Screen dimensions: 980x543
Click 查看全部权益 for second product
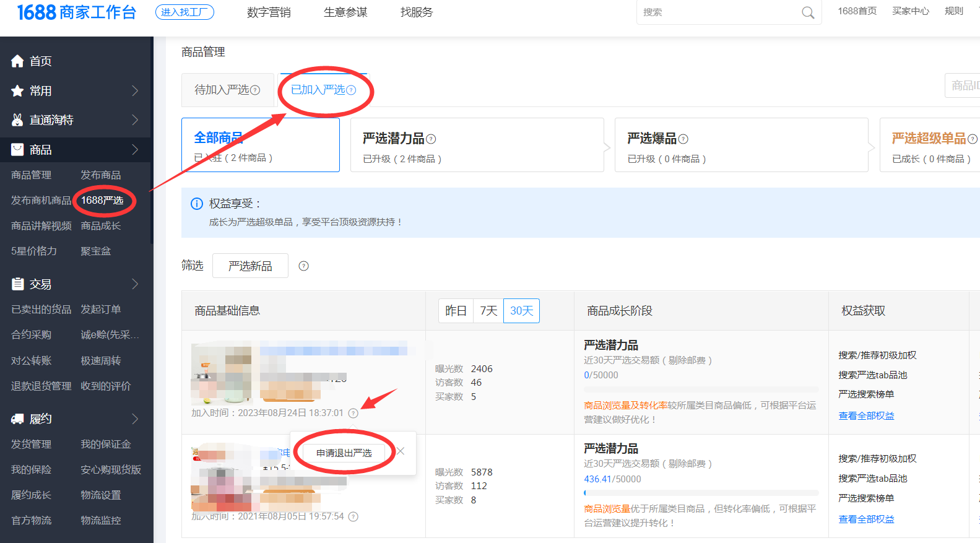866,519
